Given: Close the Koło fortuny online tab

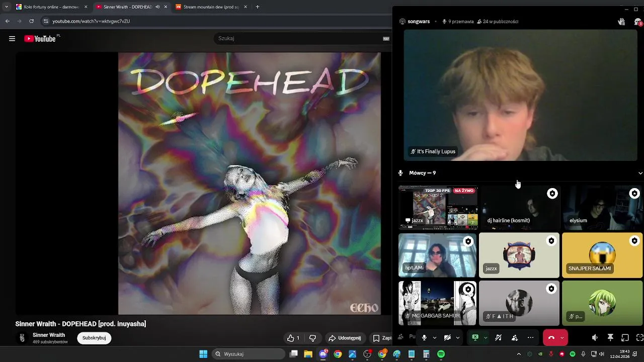Looking at the screenshot, I should (x=86, y=7).
